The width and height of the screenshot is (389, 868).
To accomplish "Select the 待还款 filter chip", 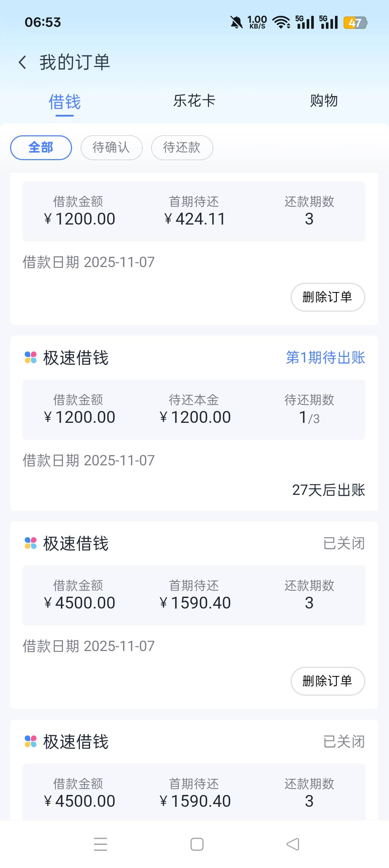I will [182, 148].
